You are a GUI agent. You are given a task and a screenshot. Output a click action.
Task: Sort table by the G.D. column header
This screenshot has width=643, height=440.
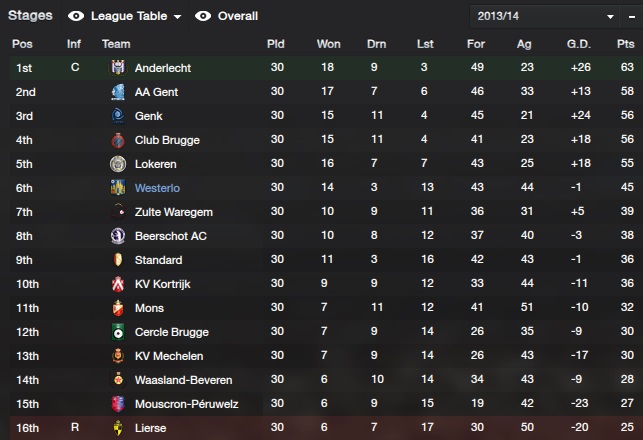[x=578, y=44]
